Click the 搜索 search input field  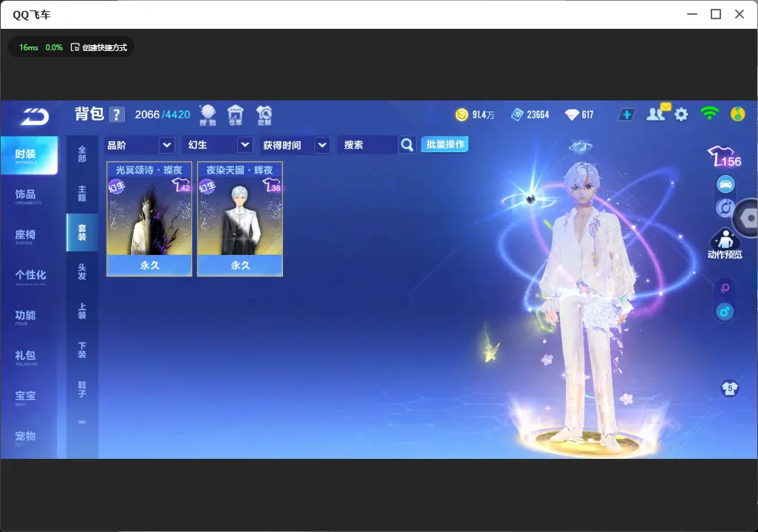(x=368, y=145)
